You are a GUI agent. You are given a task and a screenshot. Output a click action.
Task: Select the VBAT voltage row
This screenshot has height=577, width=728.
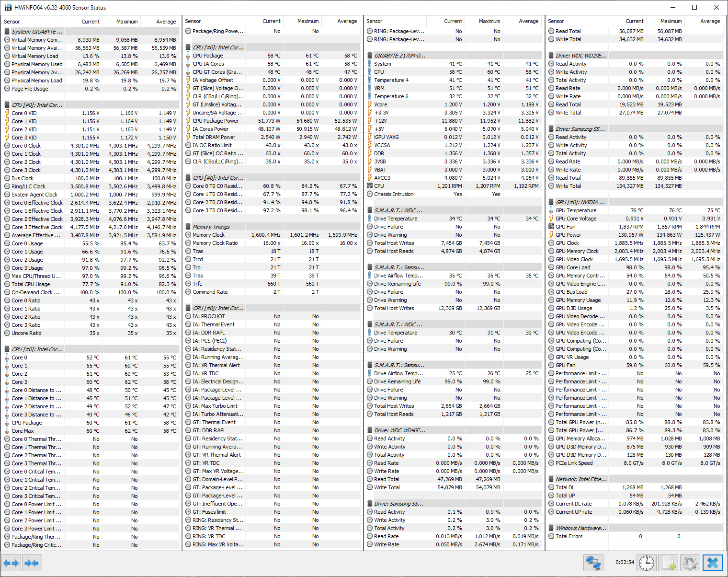[454, 170]
